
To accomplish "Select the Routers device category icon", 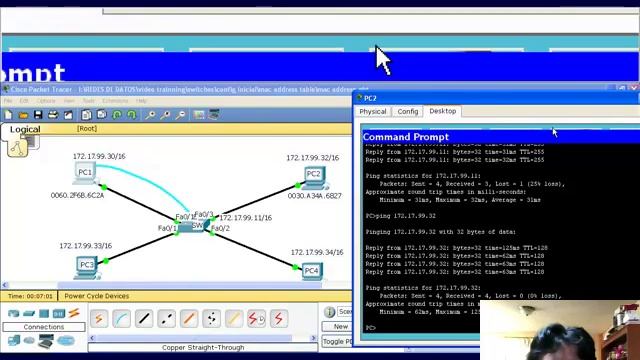I will coord(13,313).
